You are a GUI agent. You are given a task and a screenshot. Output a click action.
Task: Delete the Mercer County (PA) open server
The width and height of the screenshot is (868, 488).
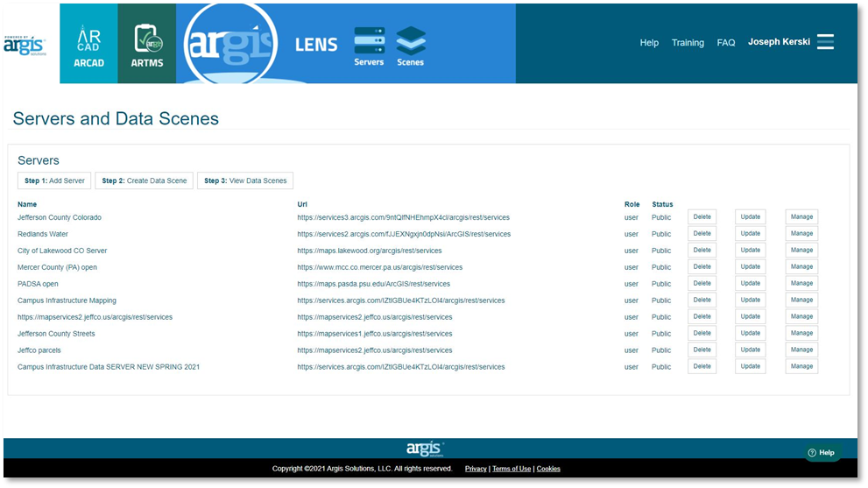pos(702,267)
